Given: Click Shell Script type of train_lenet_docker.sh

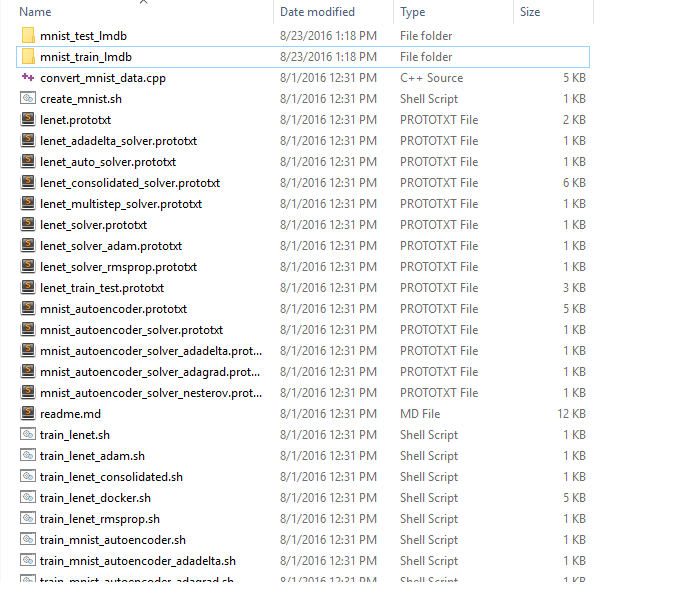Looking at the screenshot, I should pos(429,498).
